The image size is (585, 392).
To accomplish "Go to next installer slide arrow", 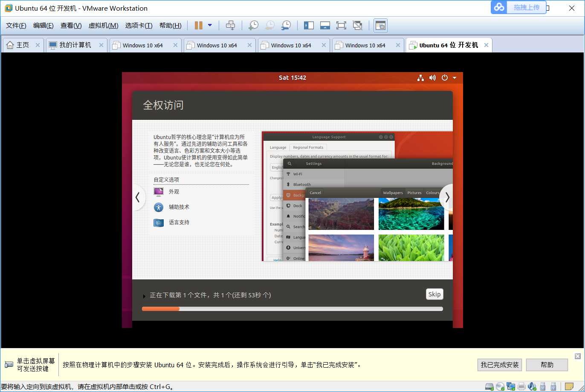I will (447, 197).
